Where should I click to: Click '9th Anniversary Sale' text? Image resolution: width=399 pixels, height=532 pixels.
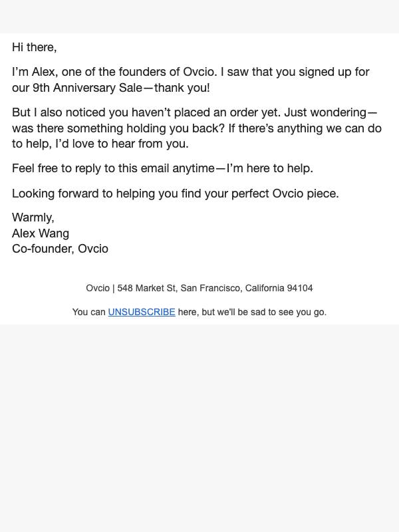[88, 88]
